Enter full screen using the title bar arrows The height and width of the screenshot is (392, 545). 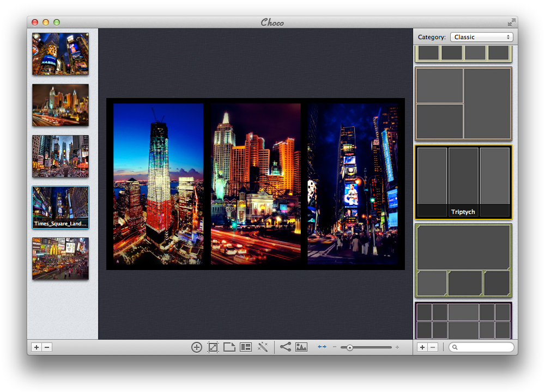(511, 22)
